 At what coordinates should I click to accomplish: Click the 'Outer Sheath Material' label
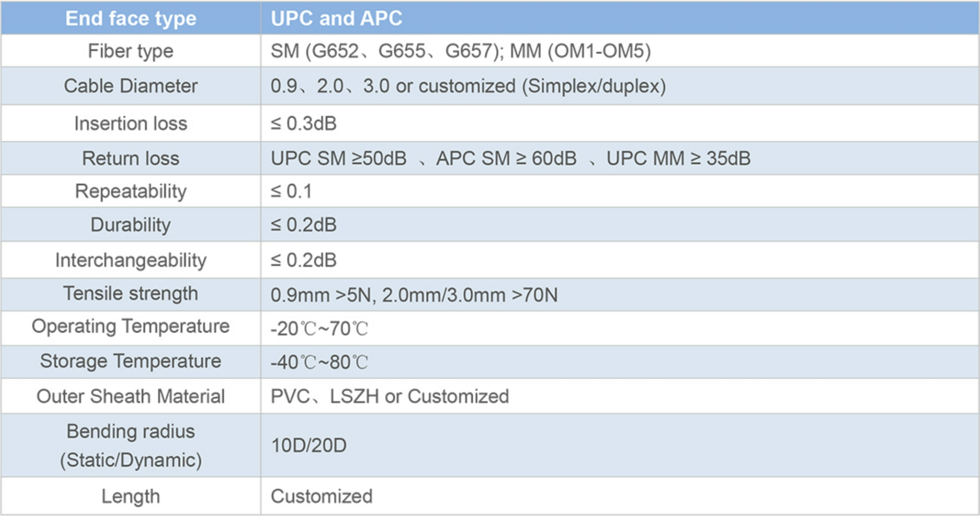[131, 396]
